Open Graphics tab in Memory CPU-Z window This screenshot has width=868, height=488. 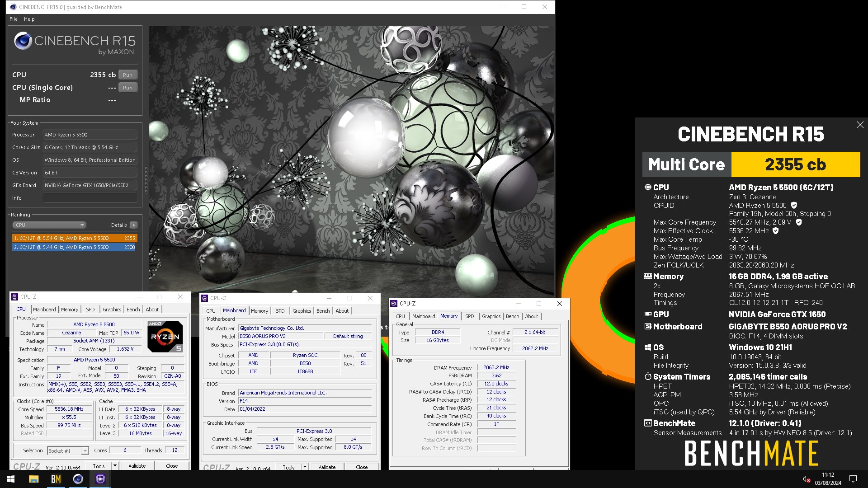coord(491,316)
